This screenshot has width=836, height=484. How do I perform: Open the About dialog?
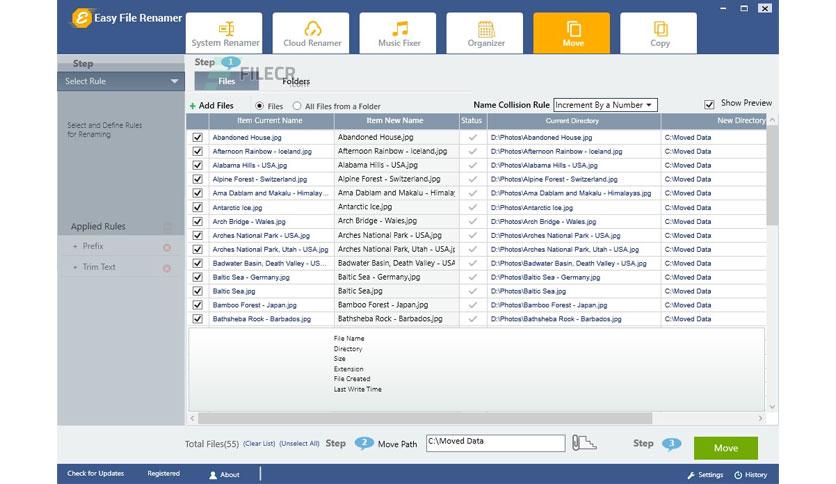pyautogui.click(x=224, y=474)
